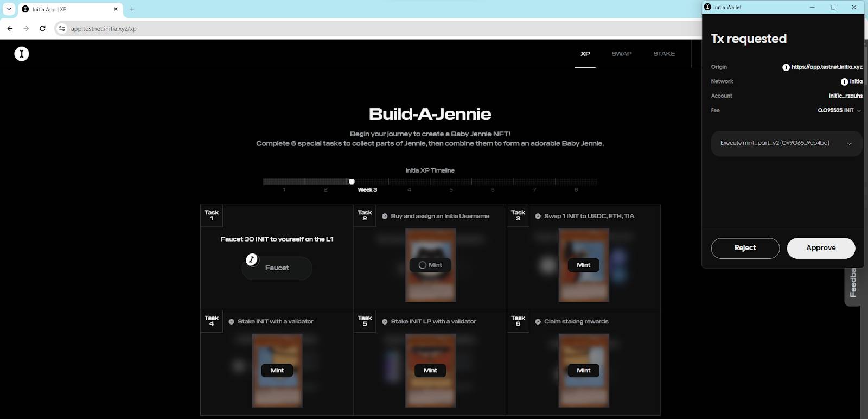Screen dimensions: 868x419
Task: Reject the requested transaction
Action: [x=745, y=248]
